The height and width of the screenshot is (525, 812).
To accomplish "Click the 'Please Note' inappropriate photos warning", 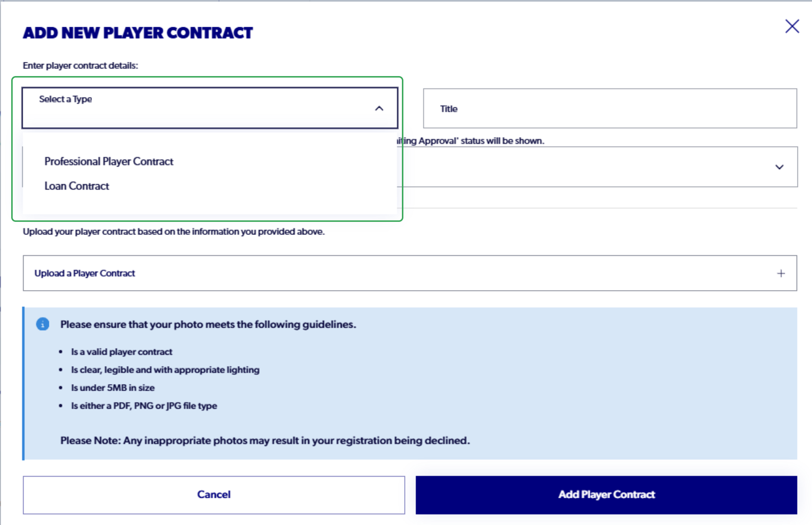I will [x=265, y=441].
